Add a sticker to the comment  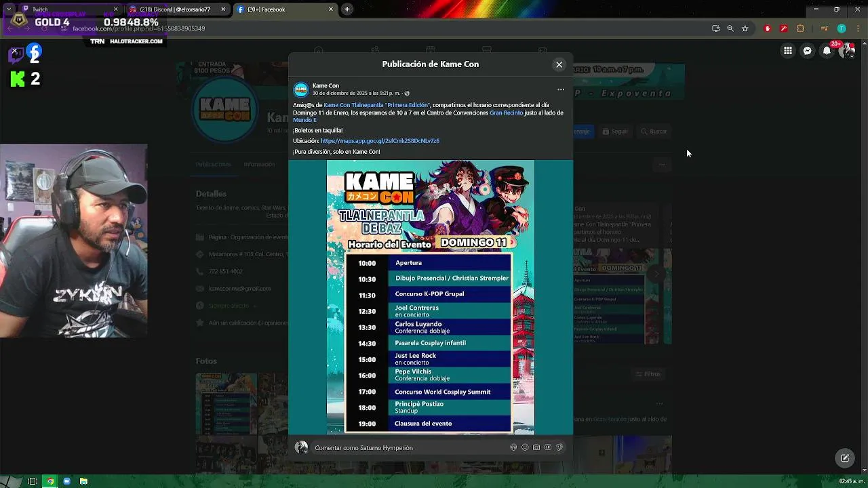(x=559, y=447)
